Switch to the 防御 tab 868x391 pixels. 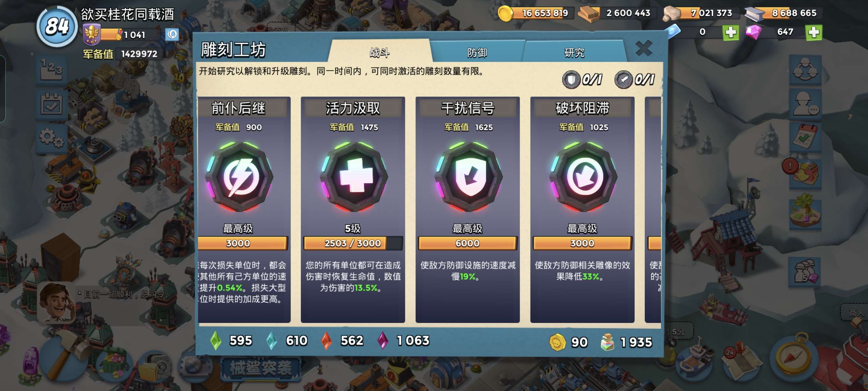click(477, 52)
